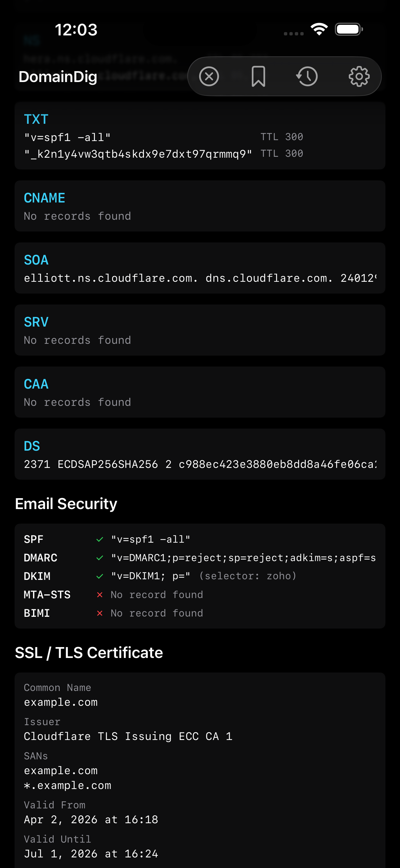Viewport: 400px width, 868px height.
Task: Tap the Cloudflare TLS Issuing issuer value
Action: (128, 737)
